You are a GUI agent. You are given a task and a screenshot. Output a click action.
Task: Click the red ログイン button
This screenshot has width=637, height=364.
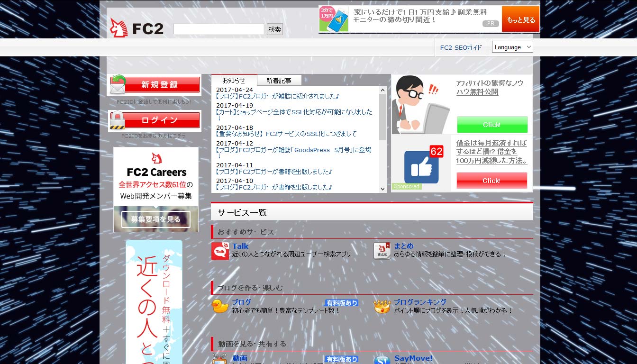155,120
